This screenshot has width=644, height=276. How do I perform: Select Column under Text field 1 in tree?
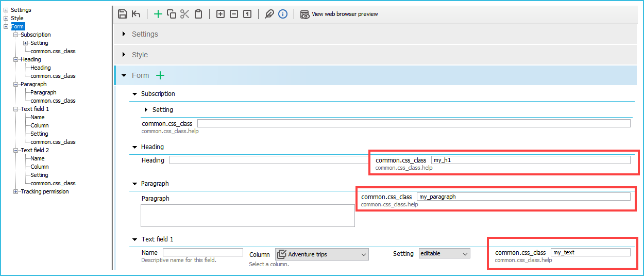40,125
